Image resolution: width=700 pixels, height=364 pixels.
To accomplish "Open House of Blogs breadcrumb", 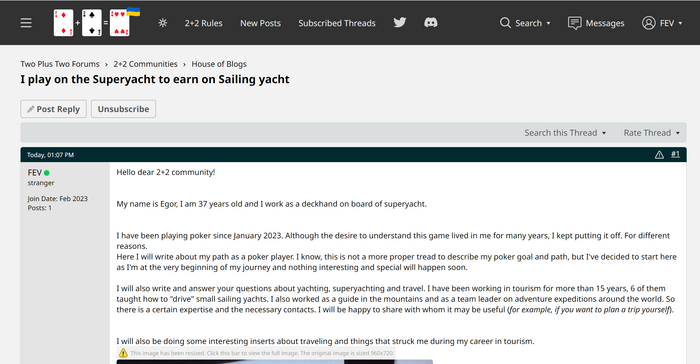I will point(219,64).
